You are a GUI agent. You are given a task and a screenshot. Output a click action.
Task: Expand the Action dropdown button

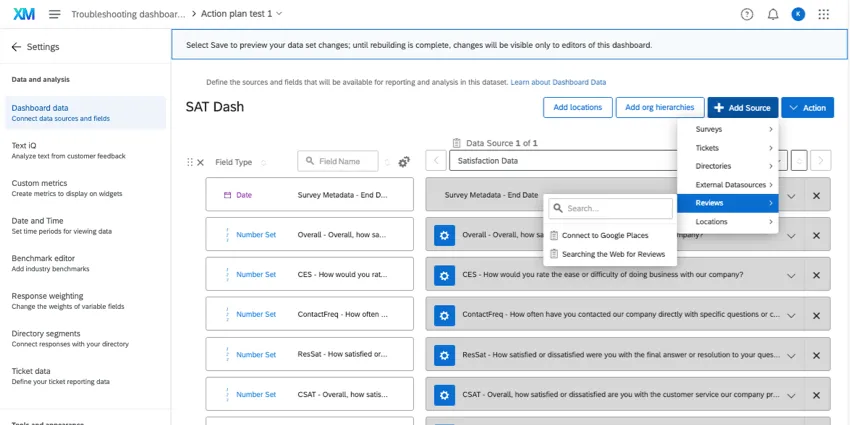(x=807, y=108)
